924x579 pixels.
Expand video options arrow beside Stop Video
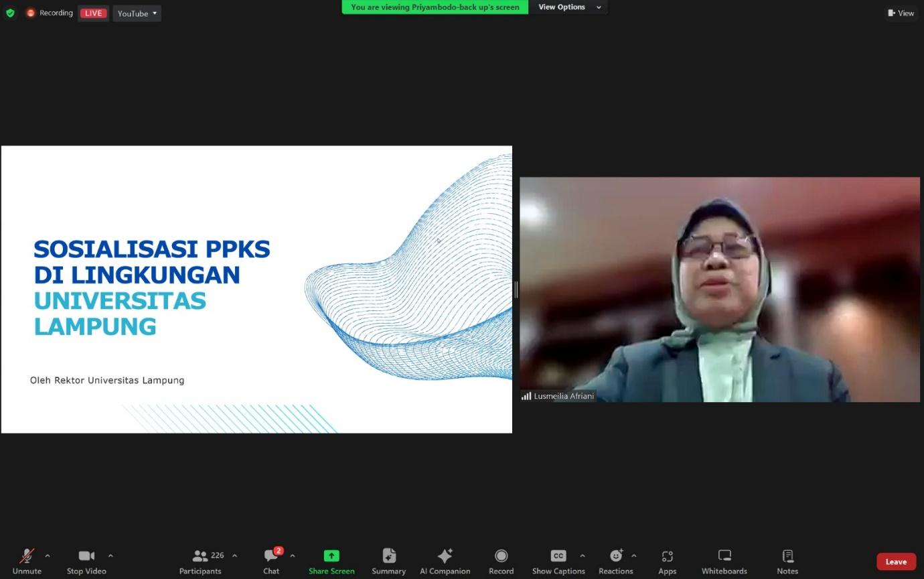pyautogui.click(x=110, y=556)
